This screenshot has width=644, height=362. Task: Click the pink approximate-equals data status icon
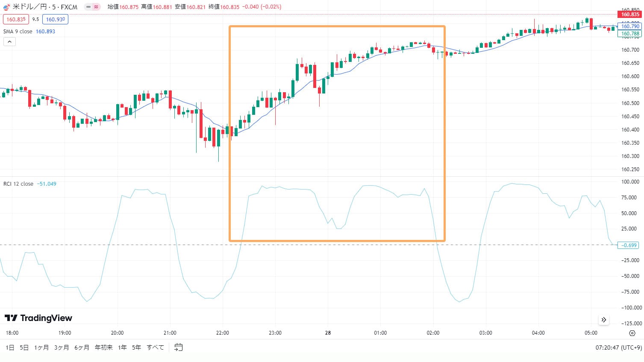click(96, 7)
